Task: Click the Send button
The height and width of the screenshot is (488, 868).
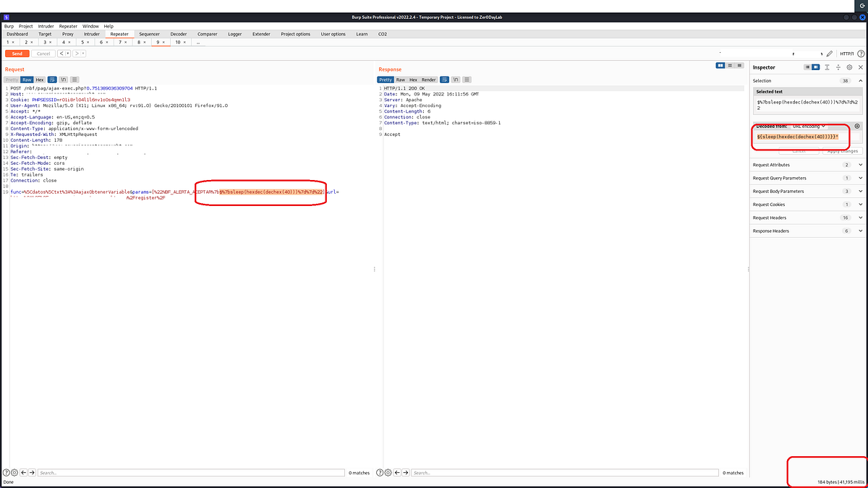Action: (x=16, y=53)
